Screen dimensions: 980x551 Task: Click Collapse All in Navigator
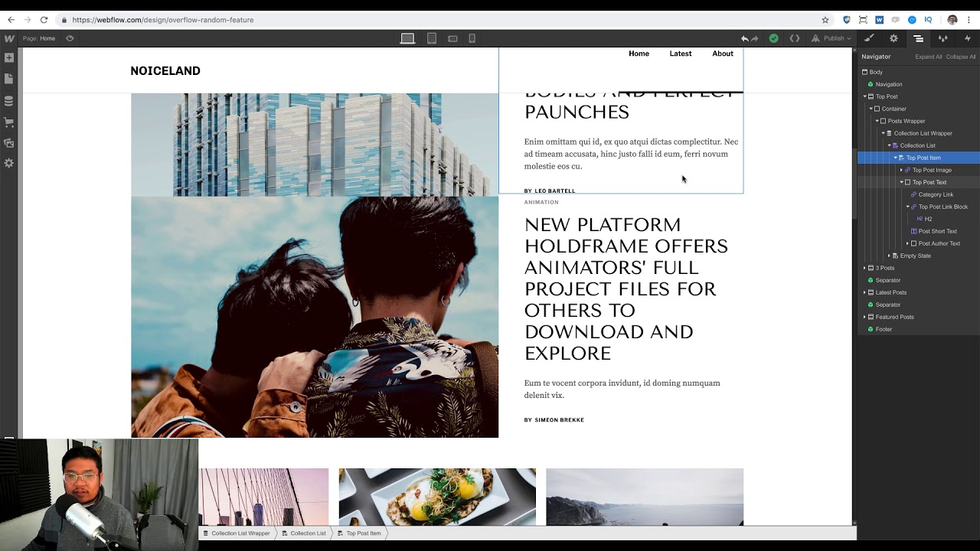961,57
